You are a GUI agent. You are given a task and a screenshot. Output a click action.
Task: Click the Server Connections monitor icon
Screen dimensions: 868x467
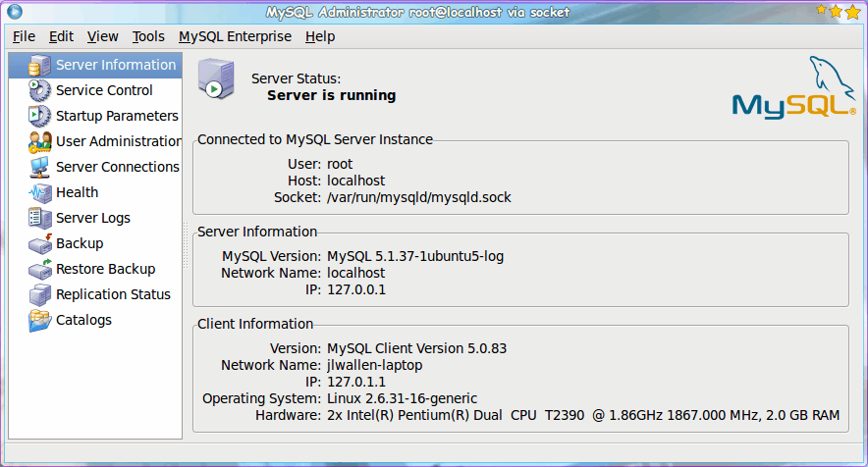(40, 167)
